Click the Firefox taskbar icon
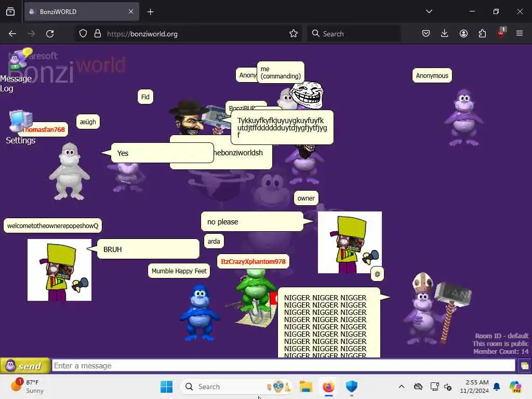This screenshot has width=532, height=399. [x=328, y=387]
